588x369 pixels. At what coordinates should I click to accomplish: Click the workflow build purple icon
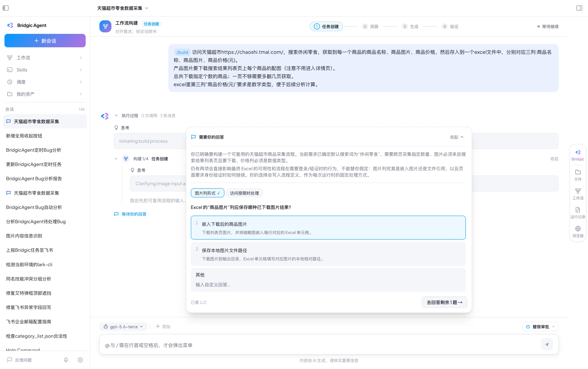[x=105, y=26]
